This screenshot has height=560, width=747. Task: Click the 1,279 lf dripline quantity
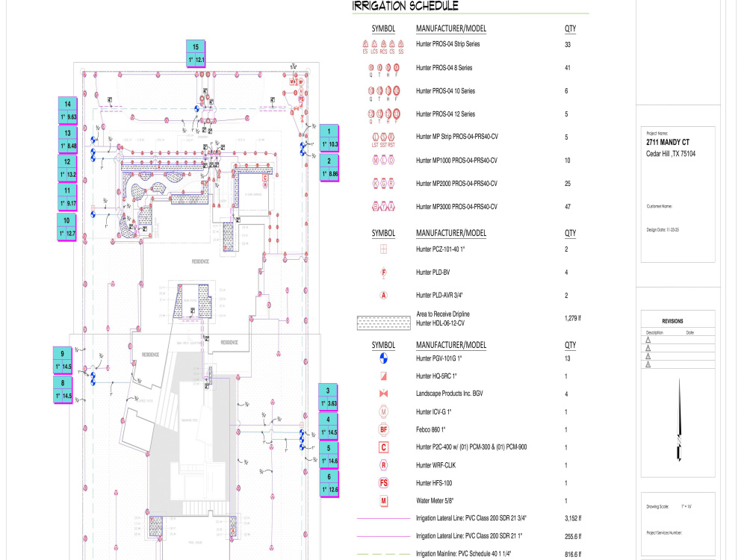pos(573,318)
